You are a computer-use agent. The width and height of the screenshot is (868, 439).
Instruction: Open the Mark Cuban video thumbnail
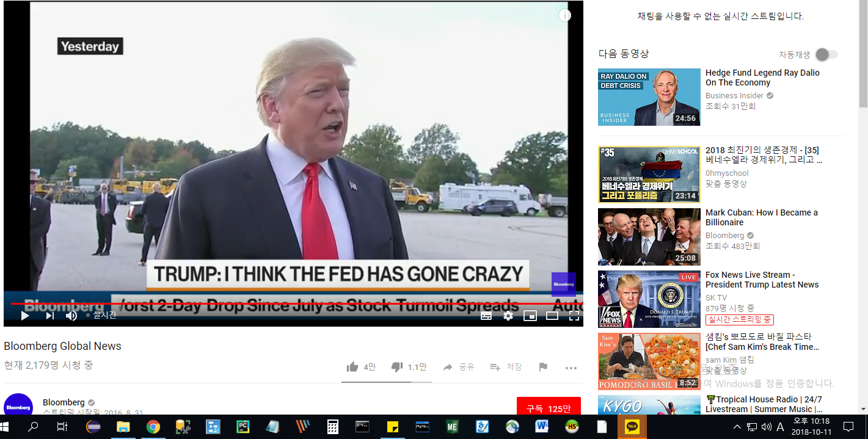(649, 237)
